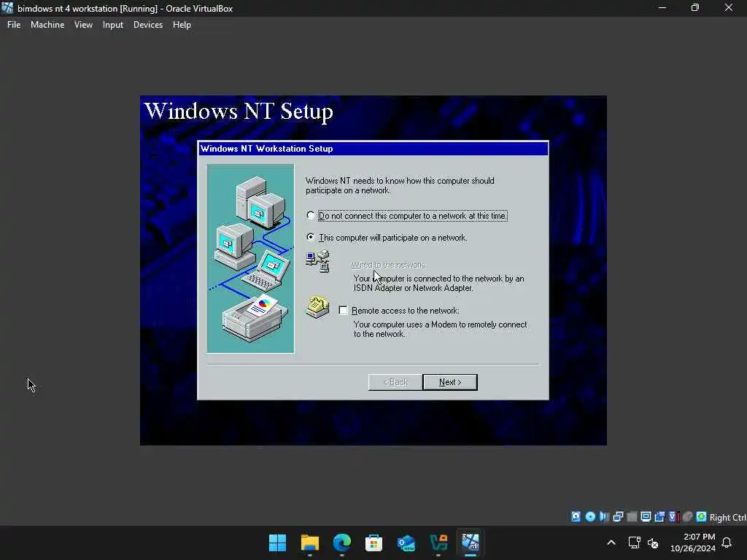Click the shared folders status icon
Screen dimensions: 747x560
pos(659,517)
